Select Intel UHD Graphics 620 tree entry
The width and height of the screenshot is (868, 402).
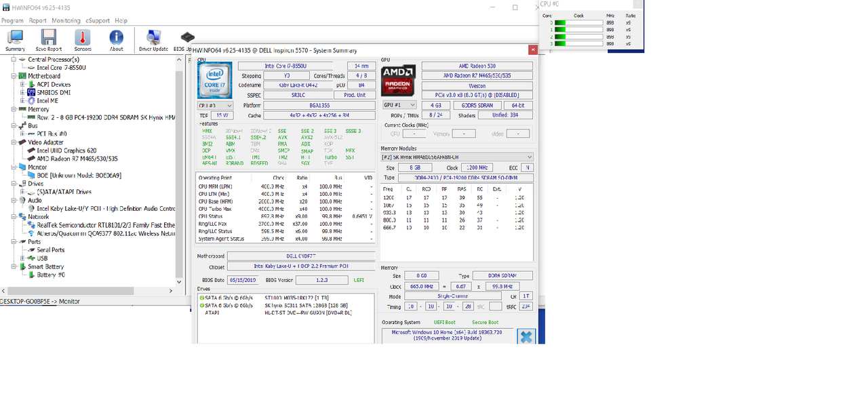click(66, 150)
